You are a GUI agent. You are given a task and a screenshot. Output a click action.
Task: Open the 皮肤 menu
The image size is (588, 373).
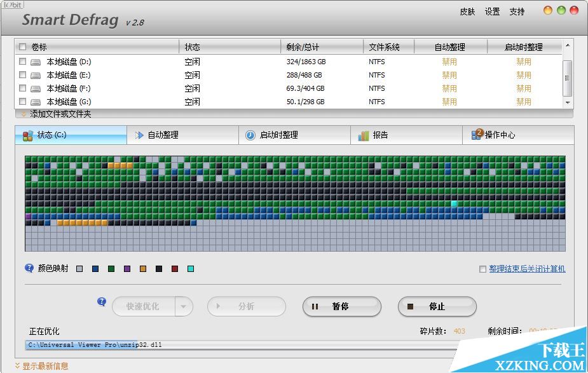(x=467, y=11)
